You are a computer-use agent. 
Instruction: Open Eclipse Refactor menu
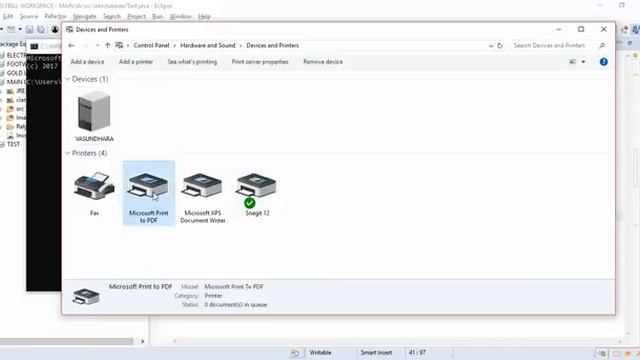(56, 16)
